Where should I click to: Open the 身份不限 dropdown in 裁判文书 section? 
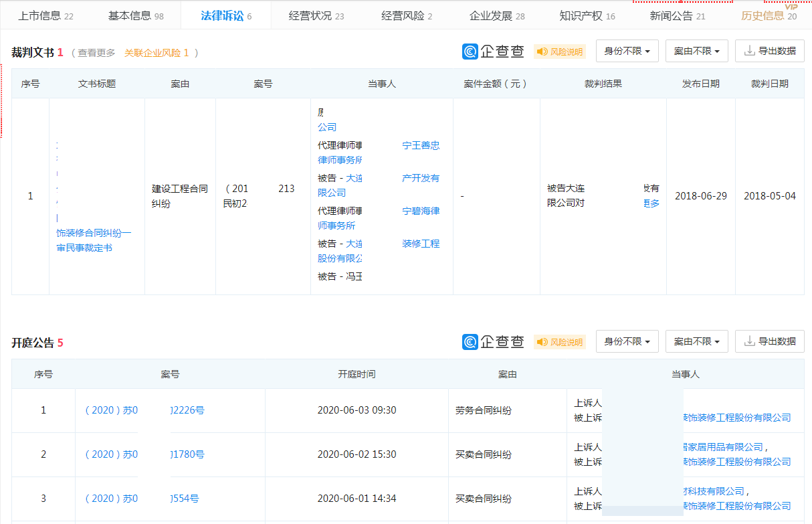(627, 51)
